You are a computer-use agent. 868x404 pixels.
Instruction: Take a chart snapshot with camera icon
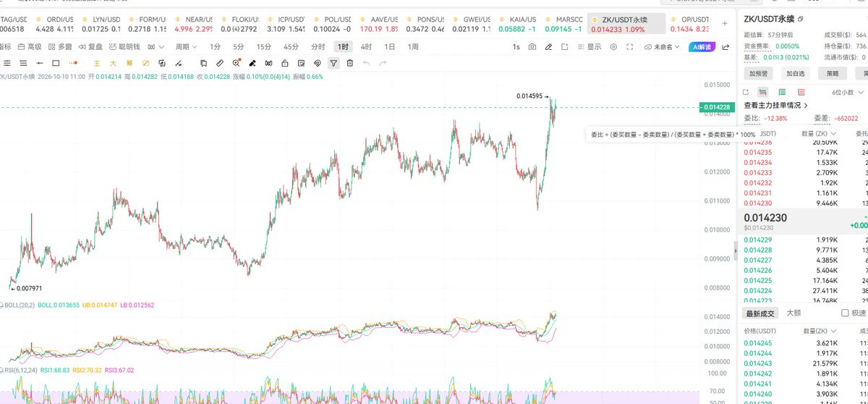tap(532, 47)
